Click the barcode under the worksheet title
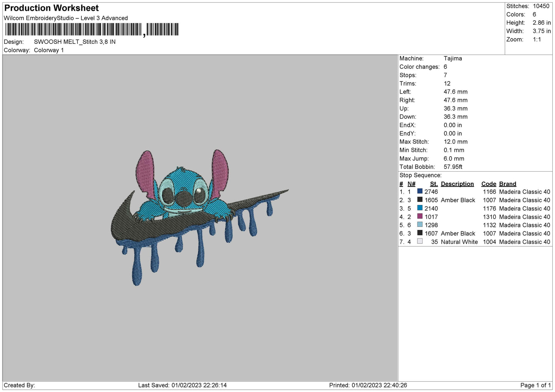Image resolution: width=555 pixels, height=392 pixels. pos(92,30)
